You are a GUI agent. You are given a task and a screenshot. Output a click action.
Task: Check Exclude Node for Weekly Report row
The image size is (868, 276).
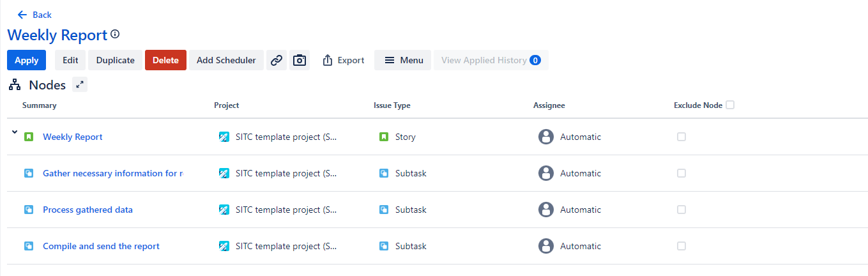[x=681, y=137]
